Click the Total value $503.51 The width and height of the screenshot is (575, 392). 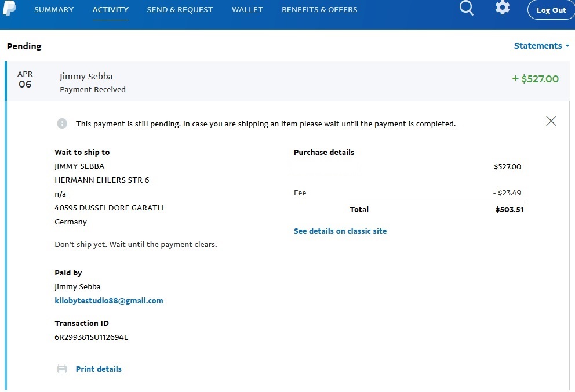click(x=510, y=210)
